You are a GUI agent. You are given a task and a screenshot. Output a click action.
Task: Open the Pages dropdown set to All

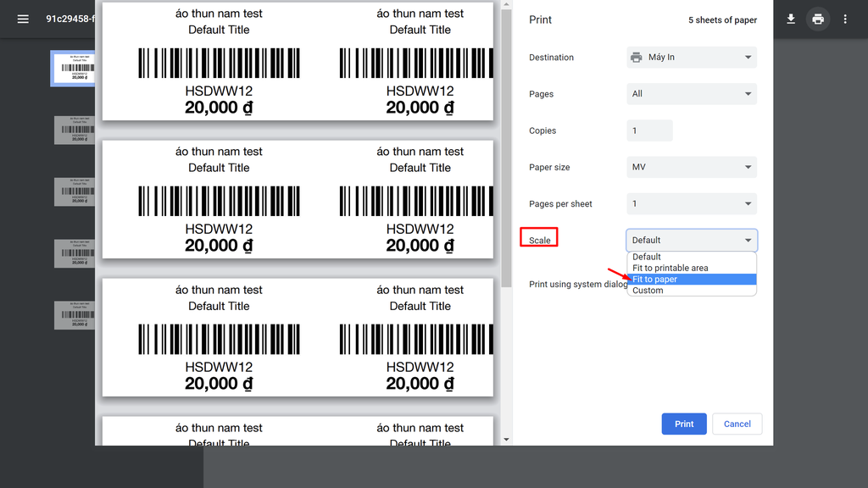click(692, 94)
